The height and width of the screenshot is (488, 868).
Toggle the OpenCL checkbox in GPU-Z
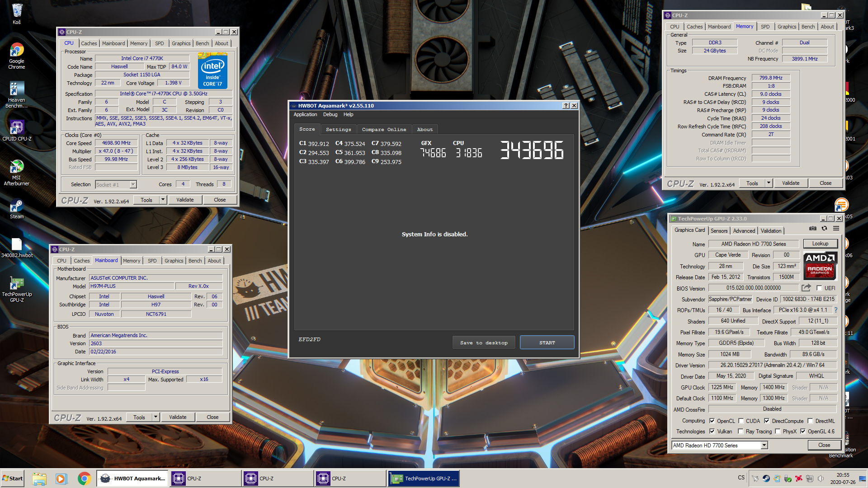[x=712, y=421]
